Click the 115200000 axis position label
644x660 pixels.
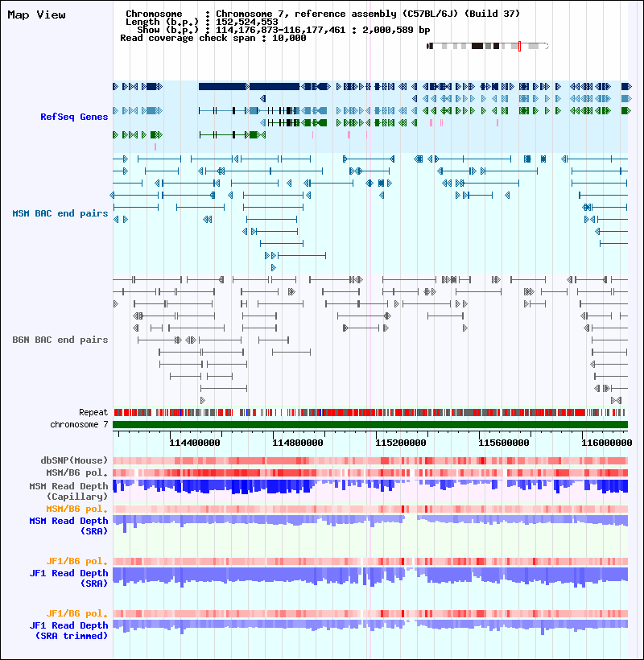401,443
